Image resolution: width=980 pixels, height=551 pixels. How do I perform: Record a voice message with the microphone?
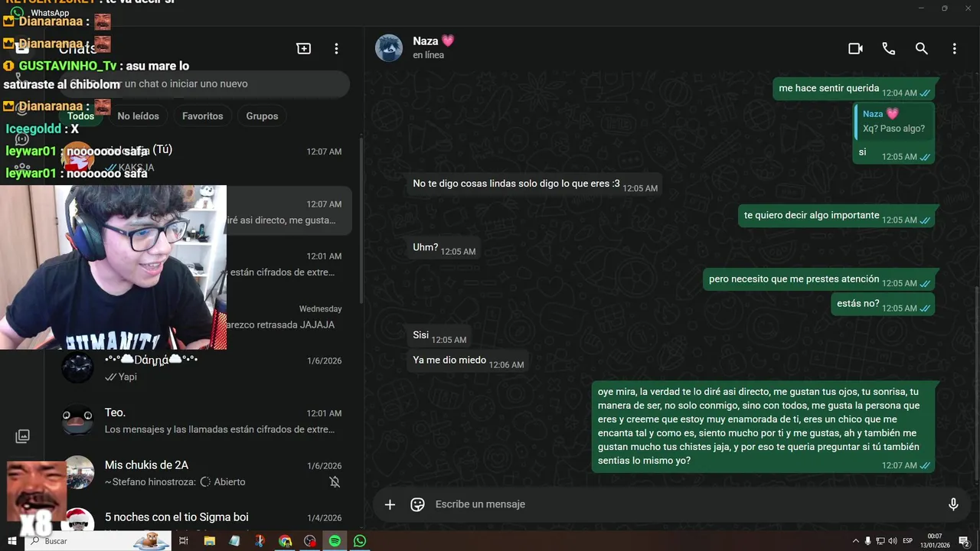(953, 504)
